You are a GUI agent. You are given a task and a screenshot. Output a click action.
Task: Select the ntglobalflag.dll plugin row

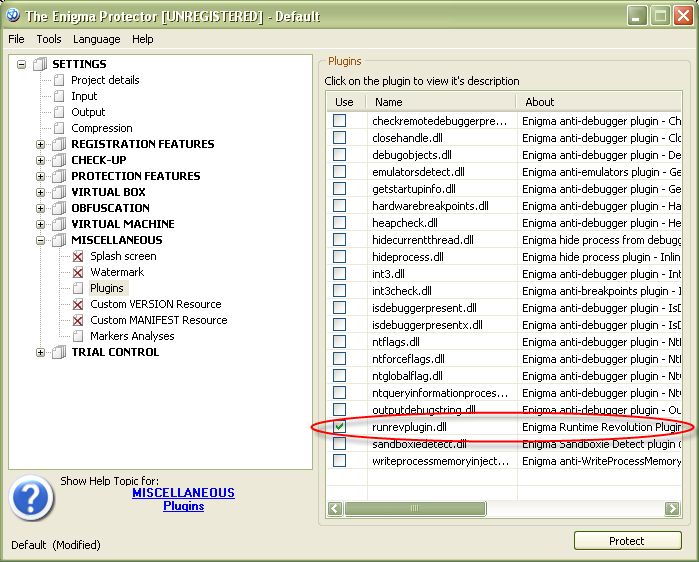pos(504,376)
